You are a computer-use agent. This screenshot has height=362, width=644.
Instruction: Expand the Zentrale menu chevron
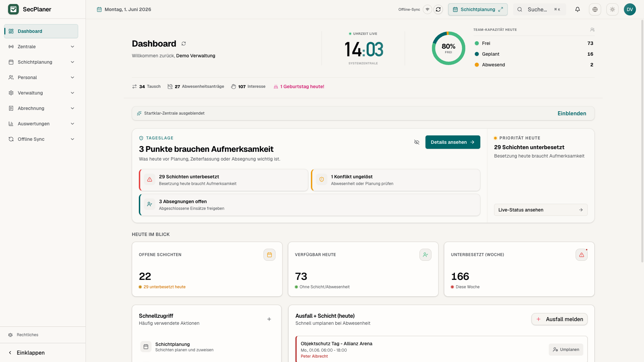[72, 47]
